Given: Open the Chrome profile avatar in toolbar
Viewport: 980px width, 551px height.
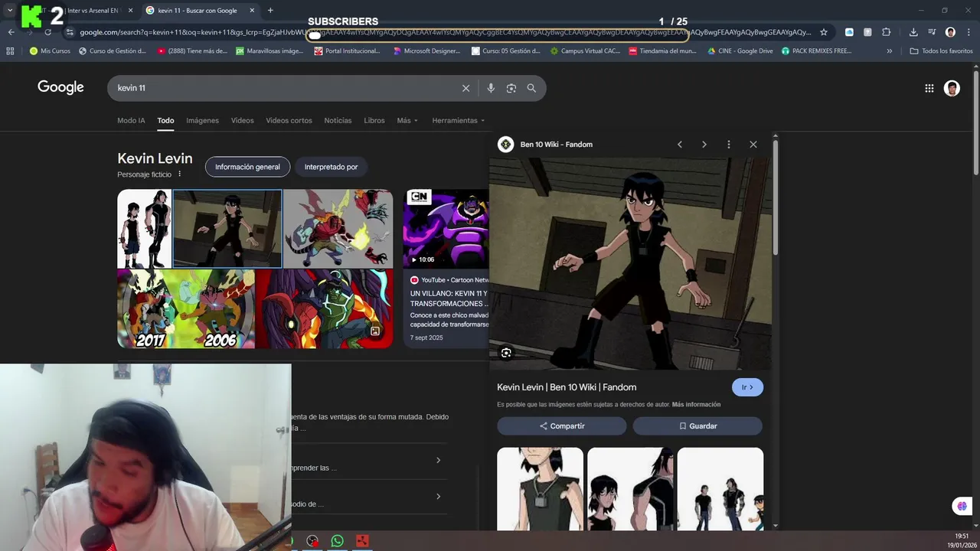Looking at the screenshot, I should pos(950,32).
